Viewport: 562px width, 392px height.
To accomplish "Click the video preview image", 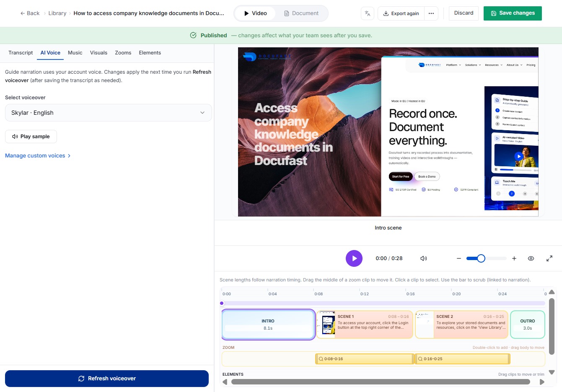I will click(x=388, y=132).
